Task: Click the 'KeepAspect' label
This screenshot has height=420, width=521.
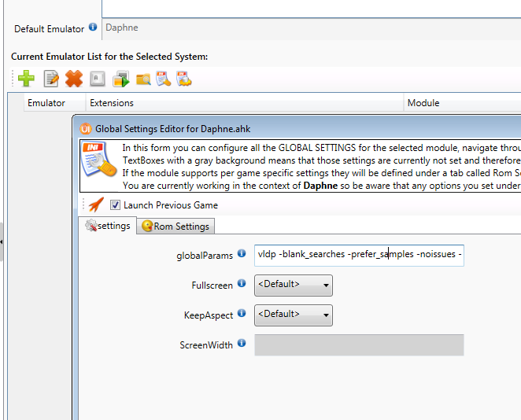Action: (209, 315)
